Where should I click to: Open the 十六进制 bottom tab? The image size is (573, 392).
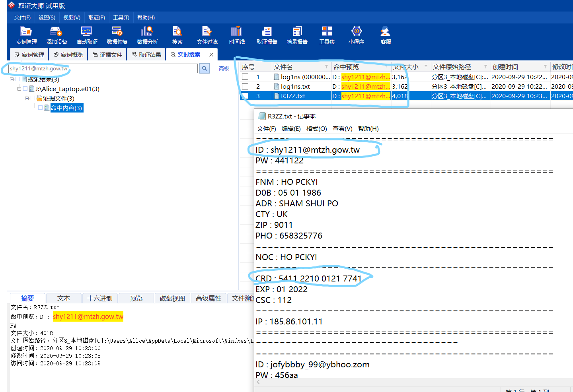coord(100,298)
